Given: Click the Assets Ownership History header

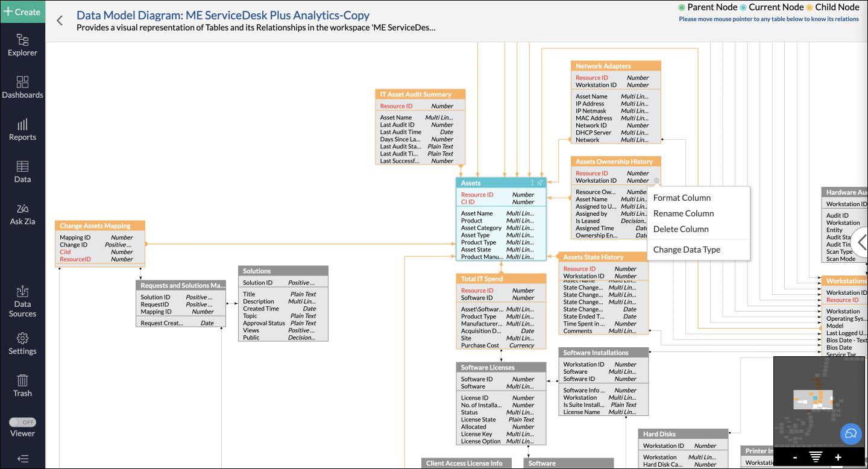Looking at the screenshot, I should 616,162.
